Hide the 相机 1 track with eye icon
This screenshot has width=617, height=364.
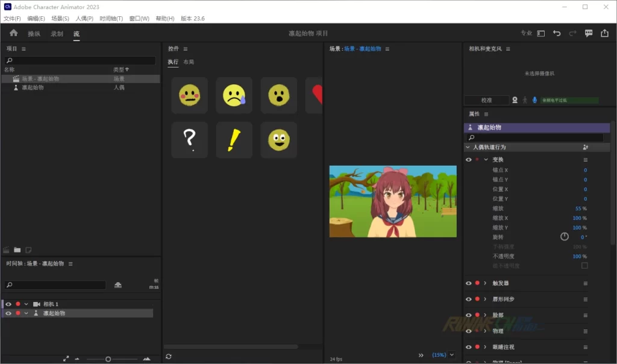pyautogui.click(x=8, y=304)
